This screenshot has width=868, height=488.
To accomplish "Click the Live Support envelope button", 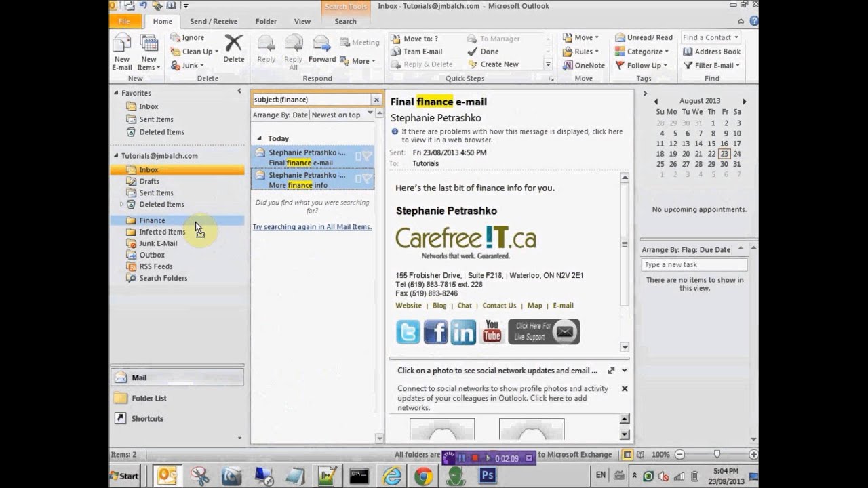I will click(x=544, y=332).
